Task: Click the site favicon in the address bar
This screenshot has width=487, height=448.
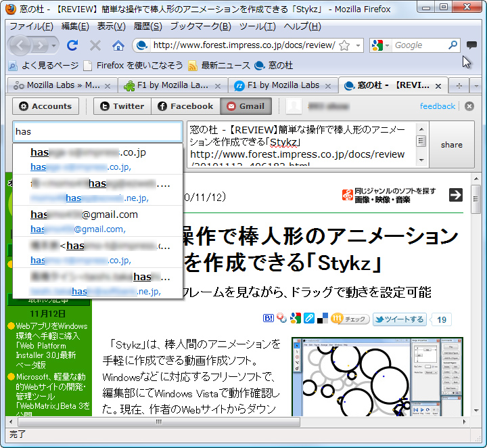Action: coord(142,45)
